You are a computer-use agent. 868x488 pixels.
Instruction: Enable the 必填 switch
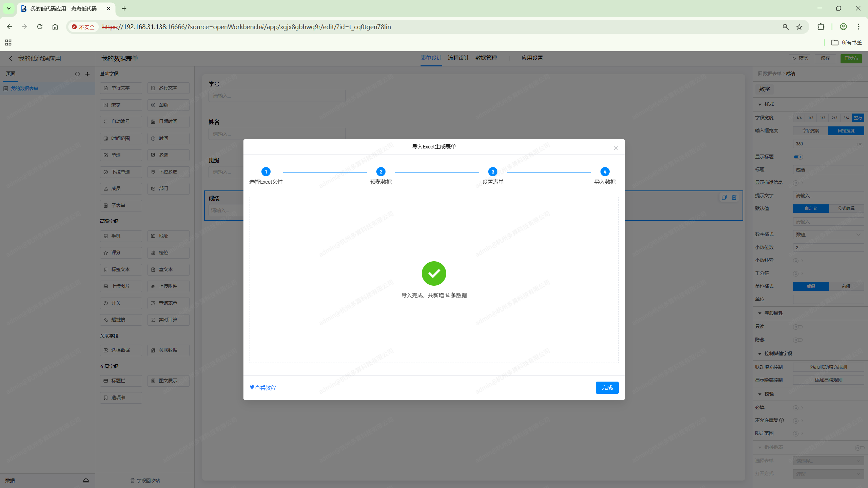[x=797, y=408]
